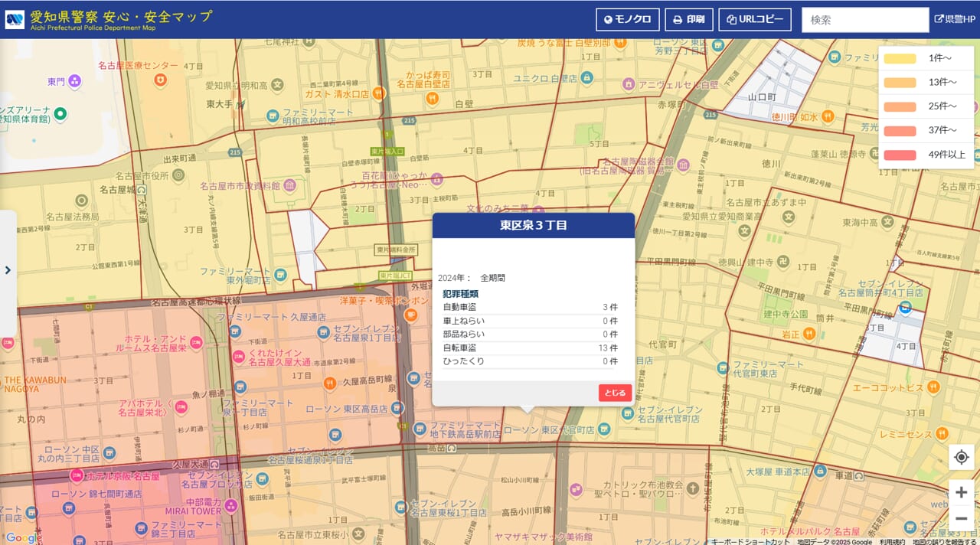Expand the left side panel arrow
This screenshot has height=545, width=980.
tap(8, 270)
